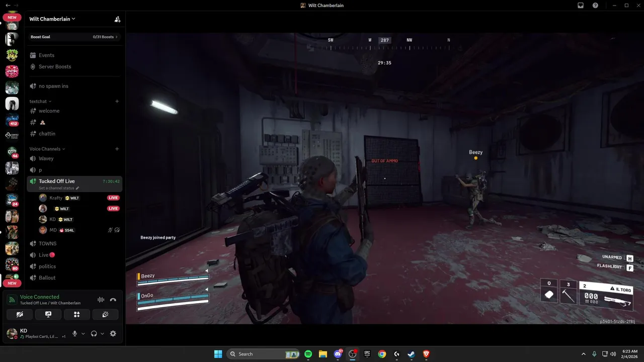
Task: Deafen with the headphones icon
Action: click(94, 333)
